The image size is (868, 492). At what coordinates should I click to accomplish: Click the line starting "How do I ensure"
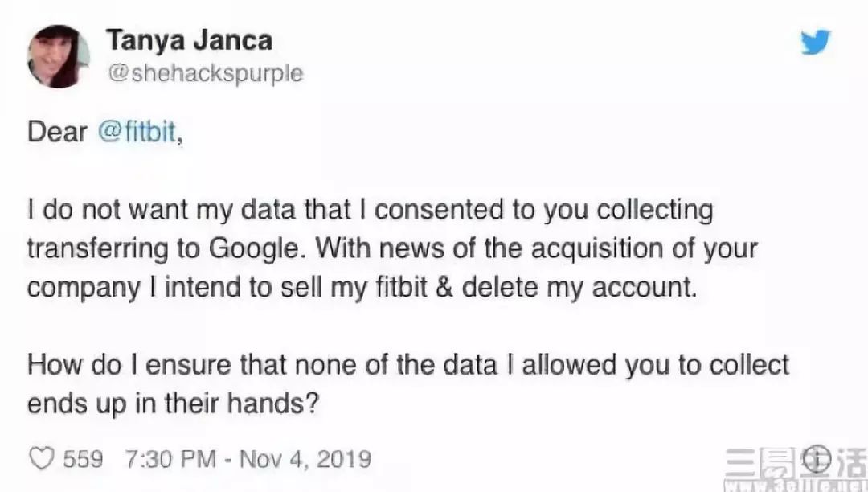click(408, 366)
